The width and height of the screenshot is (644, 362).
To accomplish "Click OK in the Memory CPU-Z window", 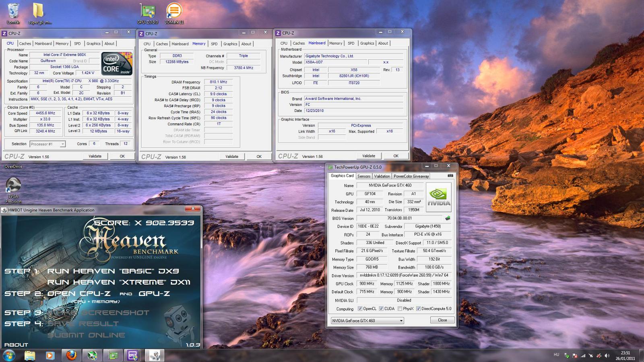I will [259, 157].
